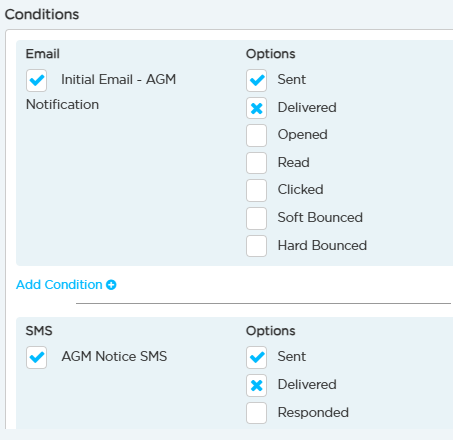Toggle the email Delivered option checkbox
This screenshot has width=453, height=448.
click(256, 108)
